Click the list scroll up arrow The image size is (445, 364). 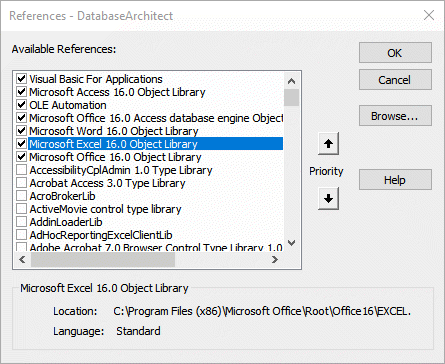point(292,81)
